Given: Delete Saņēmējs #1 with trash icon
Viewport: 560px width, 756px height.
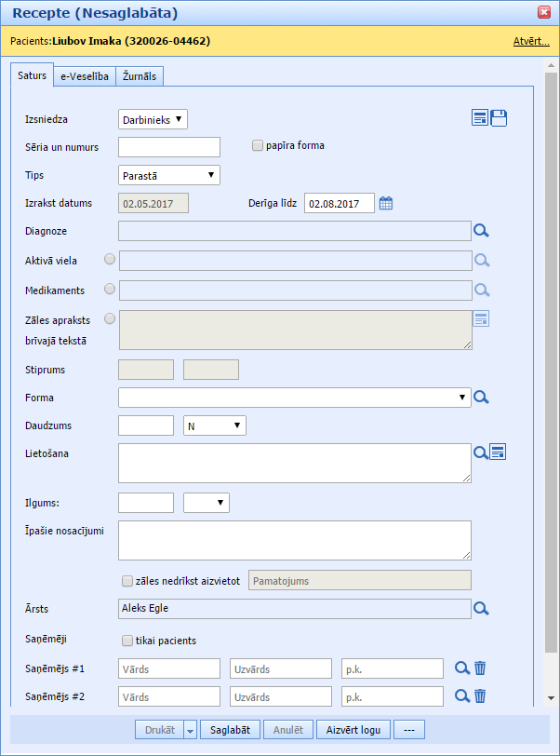Looking at the screenshot, I should click(x=480, y=668).
